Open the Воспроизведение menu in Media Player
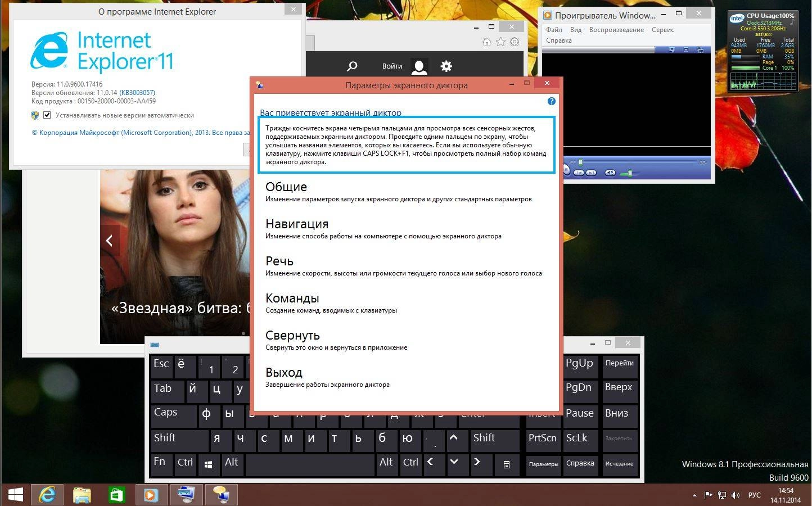Screen dimensions: 812x506 tap(616, 30)
